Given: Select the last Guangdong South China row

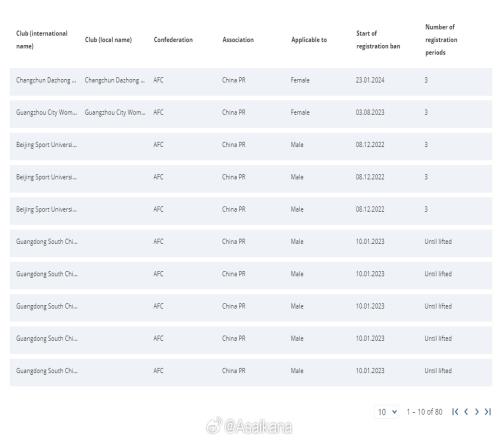Looking at the screenshot, I should [x=251, y=372].
